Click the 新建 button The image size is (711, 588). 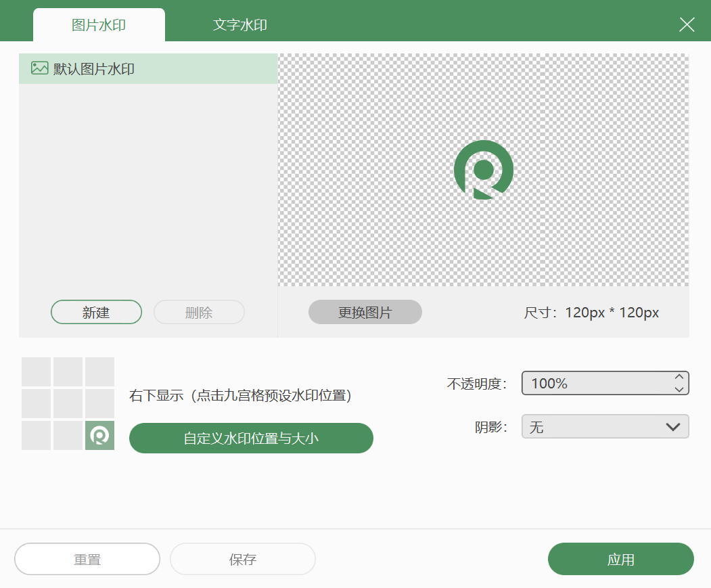[96, 313]
